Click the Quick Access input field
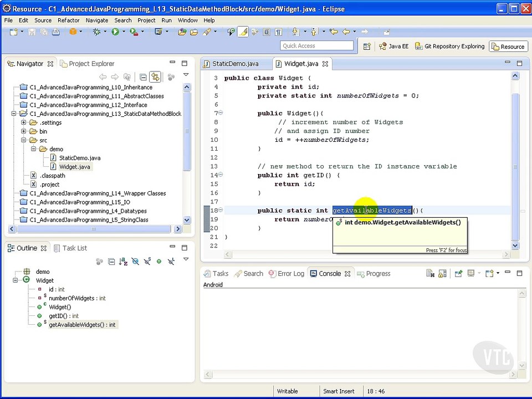The width and height of the screenshot is (532, 399). coord(317,46)
